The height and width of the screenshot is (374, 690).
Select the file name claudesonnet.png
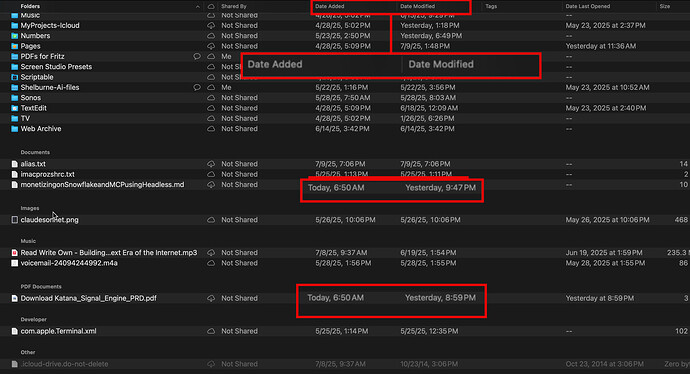(x=50, y=220)
